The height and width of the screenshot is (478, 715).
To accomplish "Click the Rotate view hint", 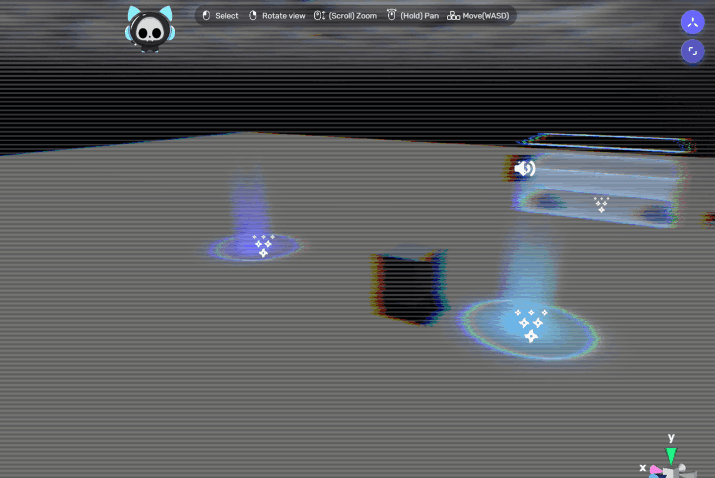I will [x=276, y=16].
